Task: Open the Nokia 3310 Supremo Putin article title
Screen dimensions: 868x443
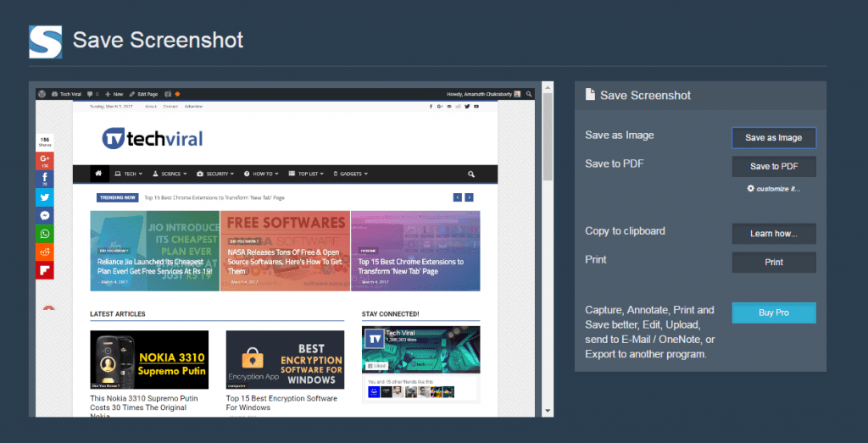Action: point(144,407)
